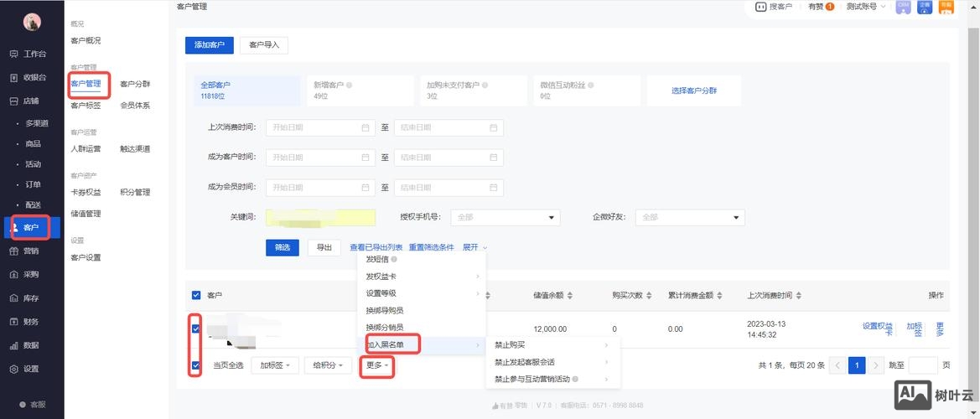
Task: Click 设置权益卡 in the row
Action: (x=878, y=329)
